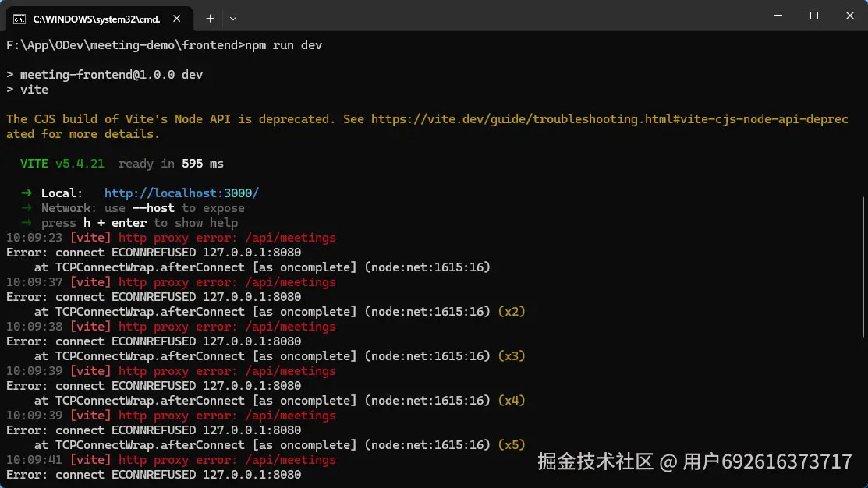Click the cmd icon in the tab

pos(19,19)
